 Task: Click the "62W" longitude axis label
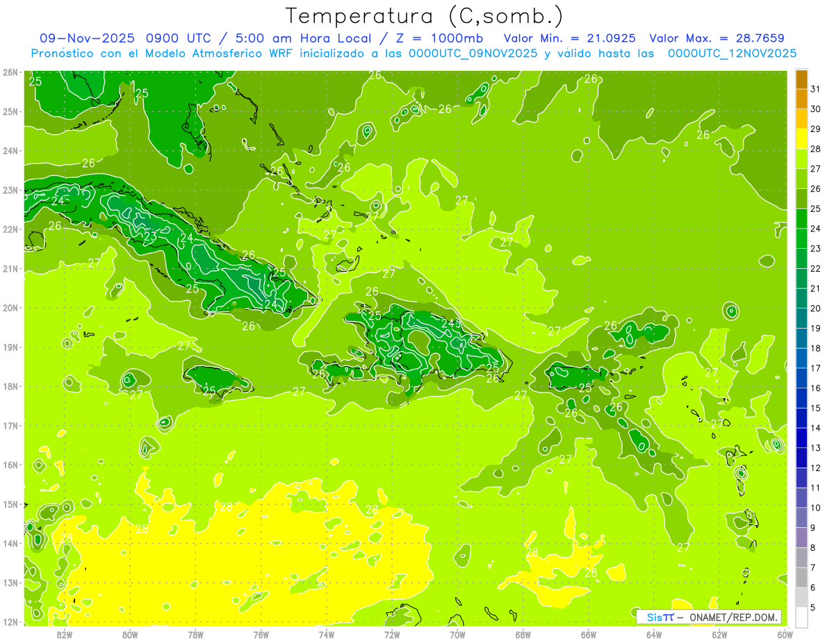pos(719,634)
